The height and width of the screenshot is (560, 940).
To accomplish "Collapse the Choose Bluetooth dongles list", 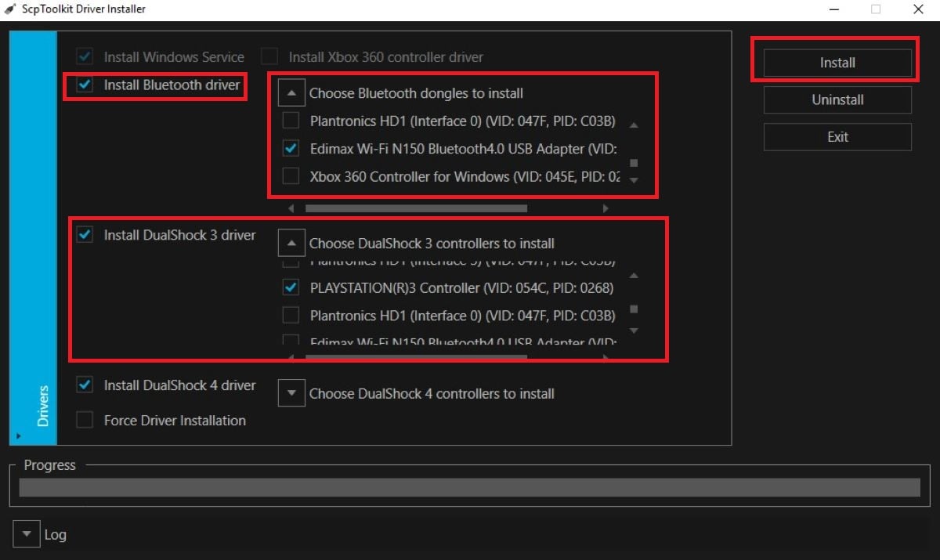I will [x=291, y=93].
